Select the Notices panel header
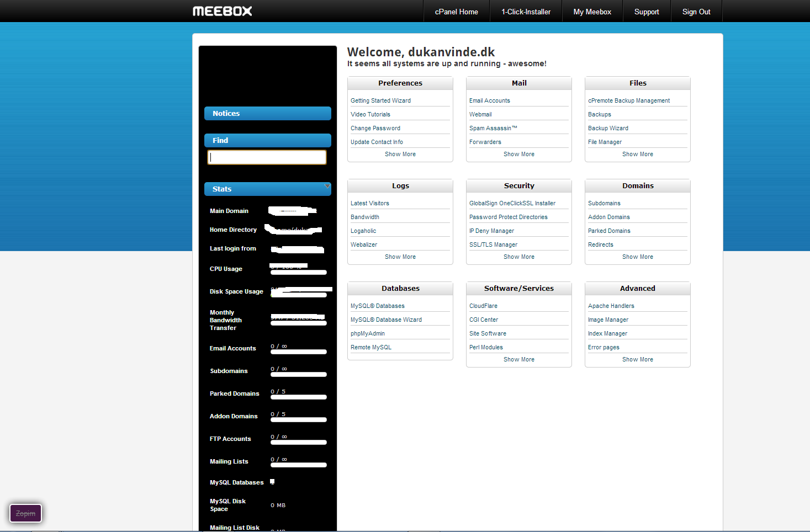 click(x=267, y=113)
